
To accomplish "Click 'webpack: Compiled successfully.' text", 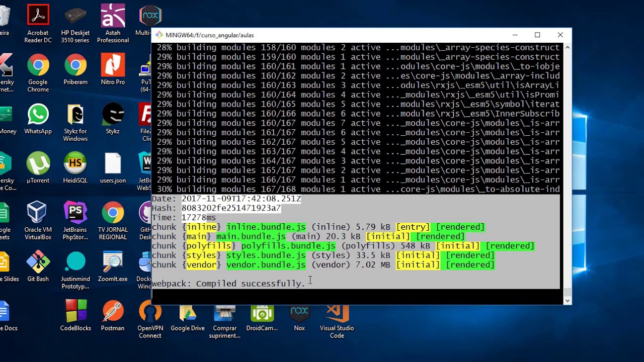I will pos(228,284).
